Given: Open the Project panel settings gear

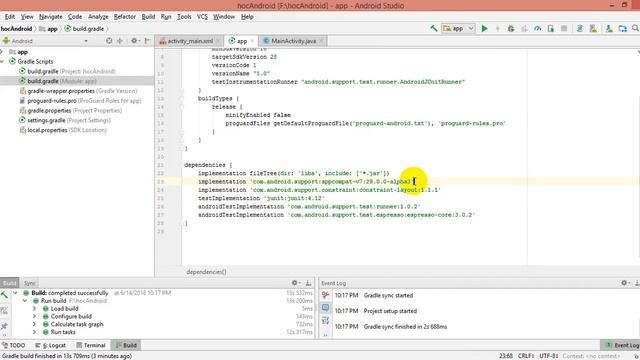Looking at the screenshot, I should tap(134, 41).
